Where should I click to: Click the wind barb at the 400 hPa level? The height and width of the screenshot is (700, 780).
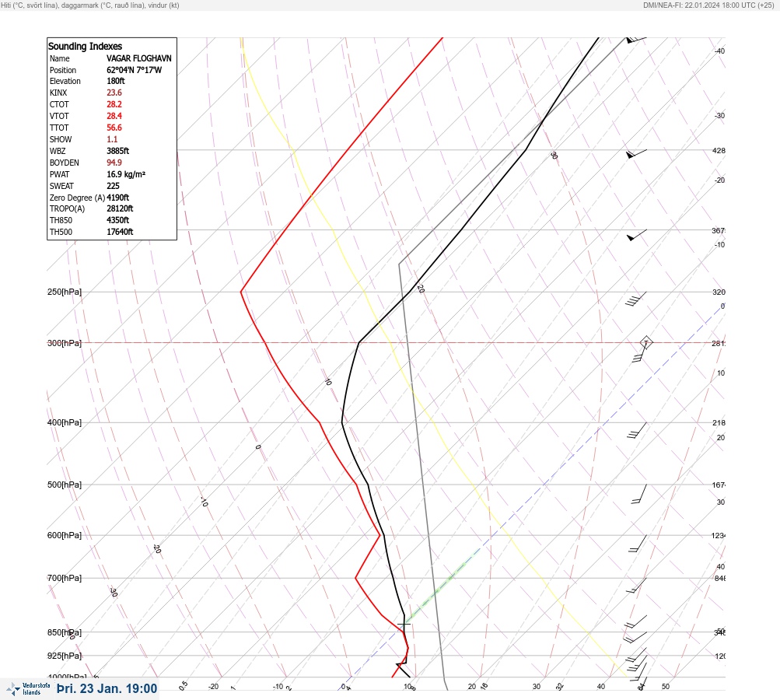tap(637, 430)
